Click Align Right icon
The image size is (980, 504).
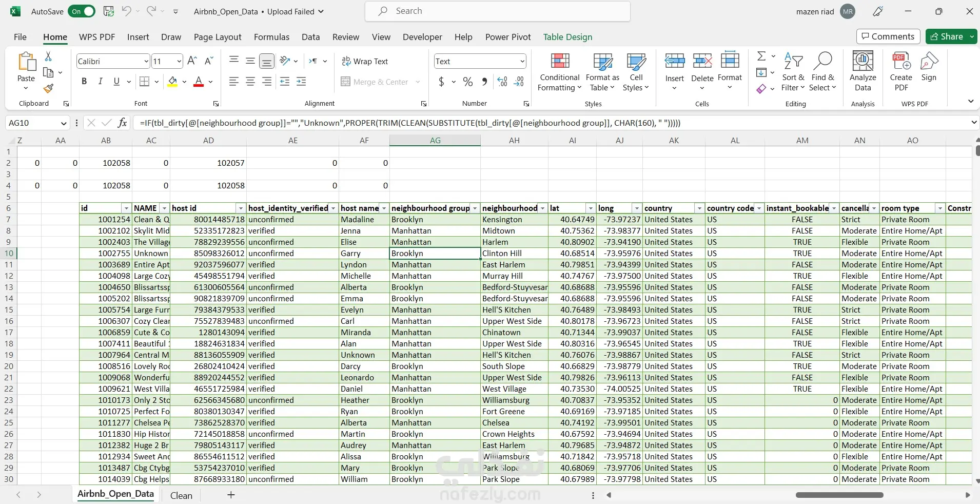click(x=267, y=81)
